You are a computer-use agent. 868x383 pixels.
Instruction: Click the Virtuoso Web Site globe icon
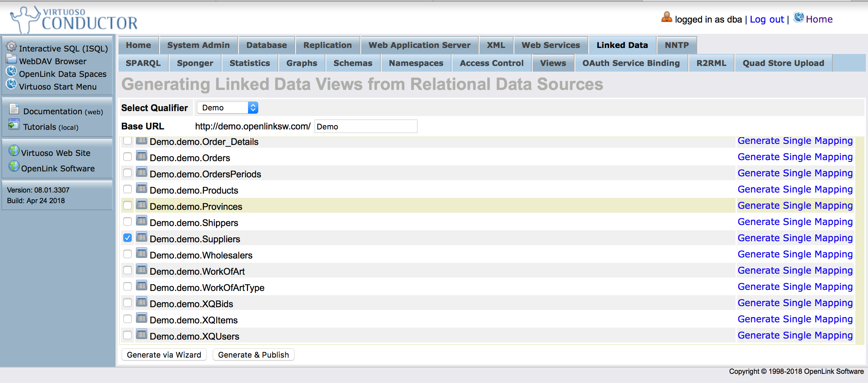point(13,151)
